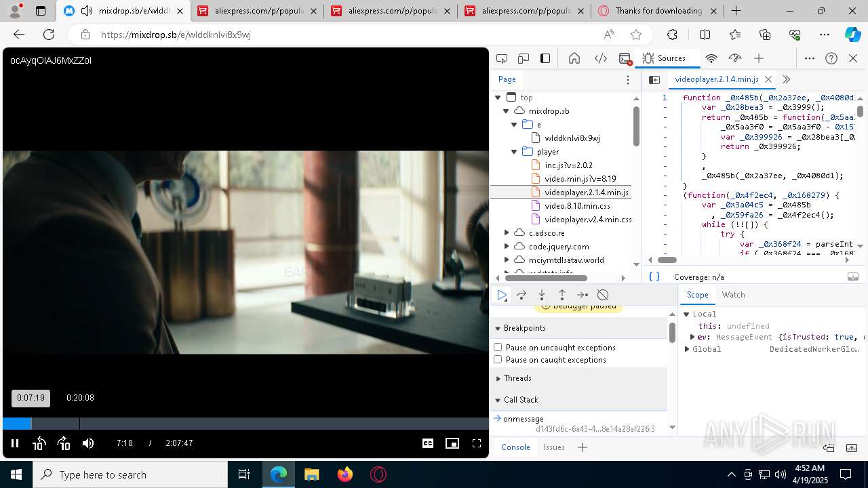Open video.min.js?v=8.19 file
The height and width of the screenshot is (488, 868).
point(580,179)
